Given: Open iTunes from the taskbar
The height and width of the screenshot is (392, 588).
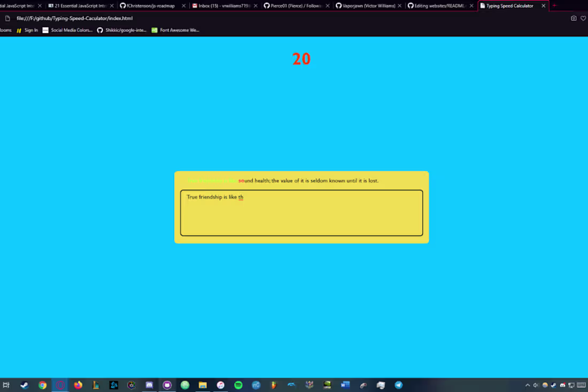Looking at the screenshot, I should pos(220,385).
